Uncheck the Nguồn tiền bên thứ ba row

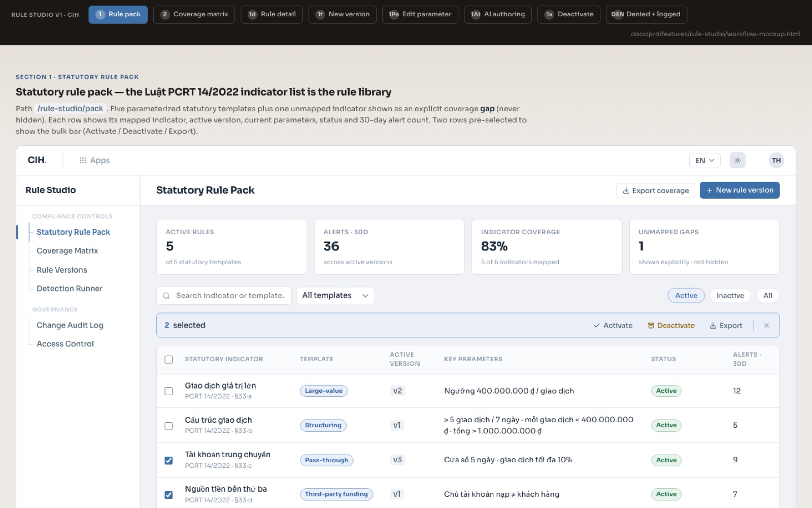[168, 495]
